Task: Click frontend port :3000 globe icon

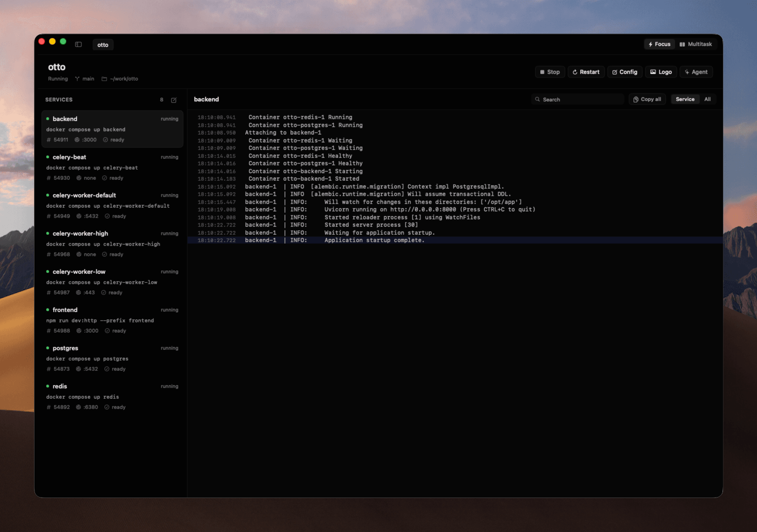Action: [x=79, y=331]
